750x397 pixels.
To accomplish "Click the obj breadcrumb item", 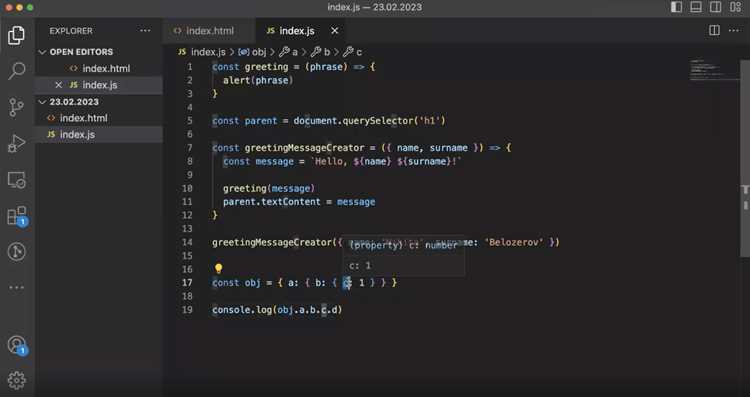I will coord(252,52).
